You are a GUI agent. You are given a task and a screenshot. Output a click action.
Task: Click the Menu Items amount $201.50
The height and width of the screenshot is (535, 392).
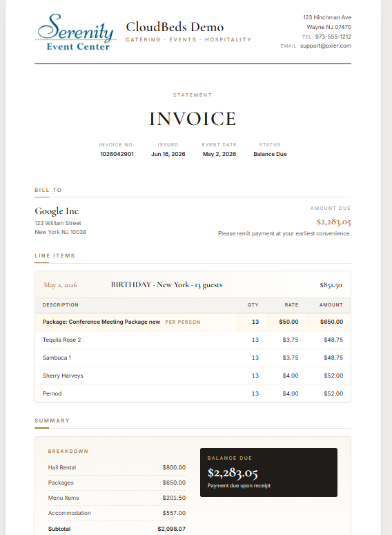(174, 498)
